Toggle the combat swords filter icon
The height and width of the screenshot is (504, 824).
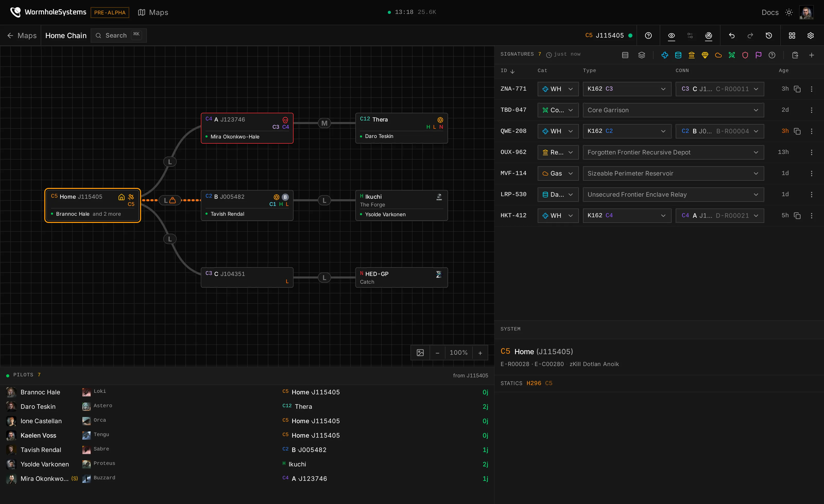tap(732, 55)
